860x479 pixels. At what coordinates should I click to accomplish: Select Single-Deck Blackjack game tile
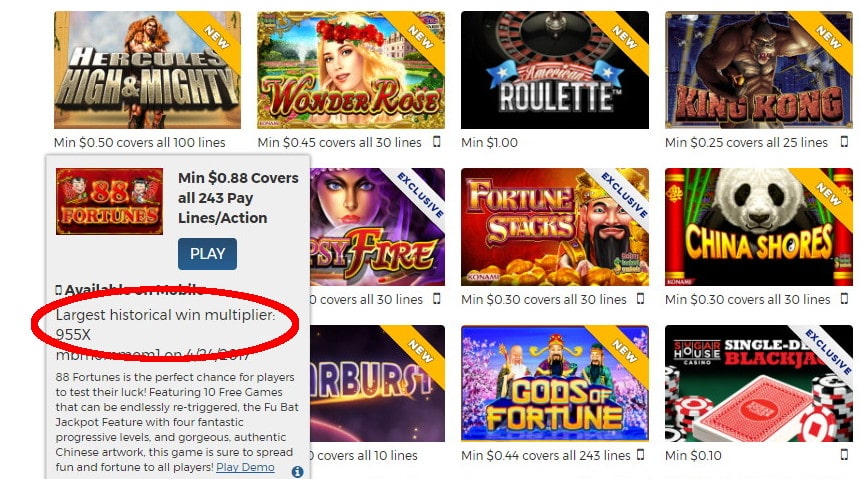(759, 383)
